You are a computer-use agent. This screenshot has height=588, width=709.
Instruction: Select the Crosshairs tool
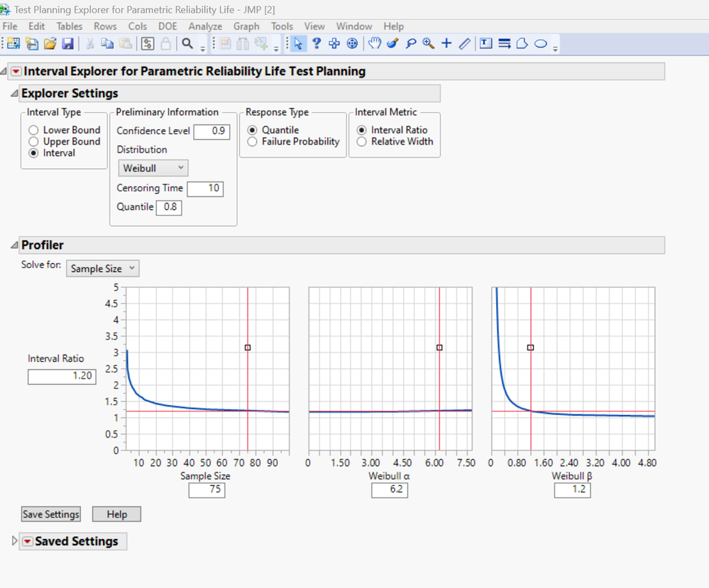pos(446,44)
